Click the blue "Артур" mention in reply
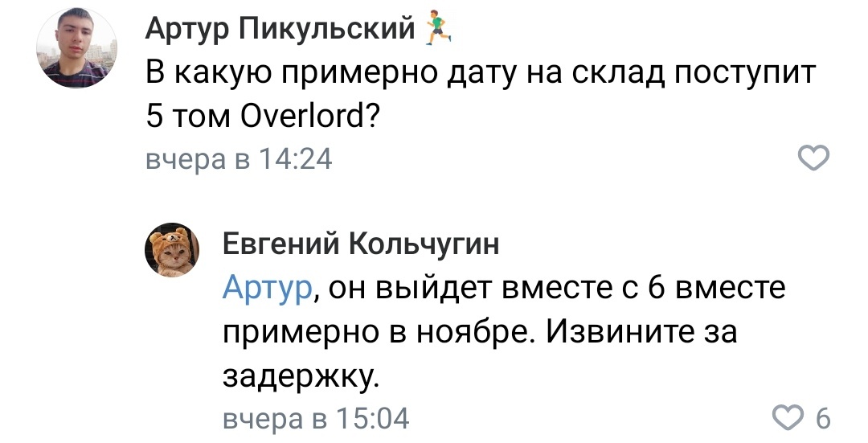 pyautogui.click(x=266, y=287)
